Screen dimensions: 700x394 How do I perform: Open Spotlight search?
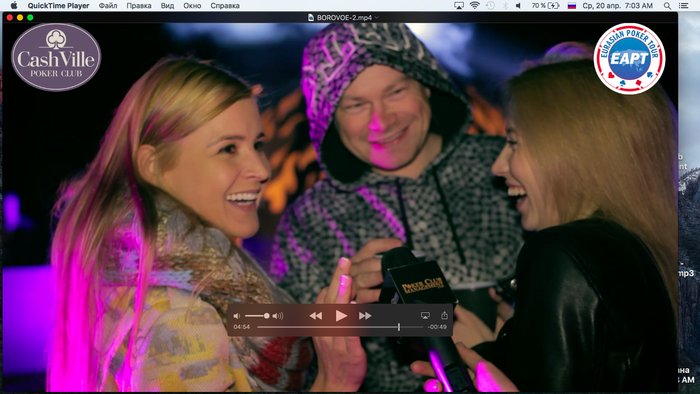[667, 5]
